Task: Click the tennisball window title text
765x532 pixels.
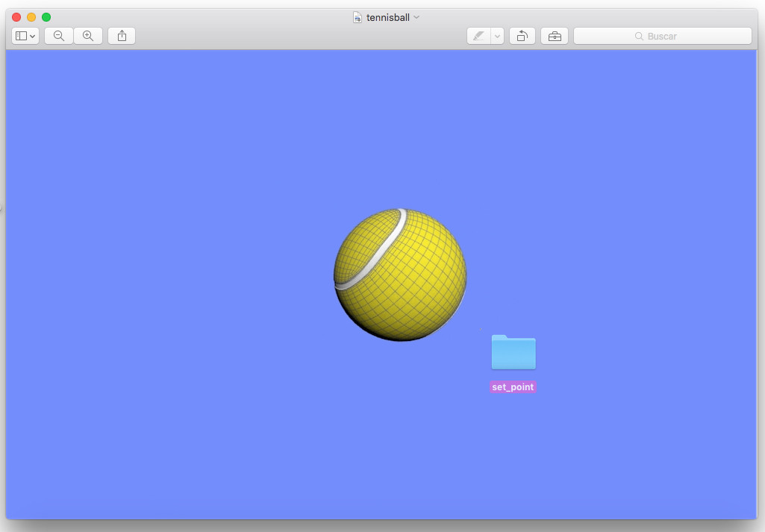Action: [387, 17]
